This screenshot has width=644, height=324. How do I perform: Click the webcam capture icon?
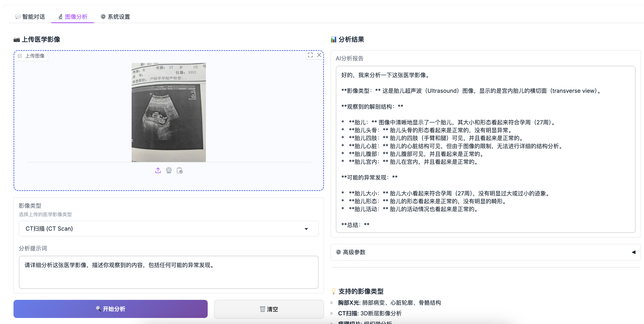(169, 170)
